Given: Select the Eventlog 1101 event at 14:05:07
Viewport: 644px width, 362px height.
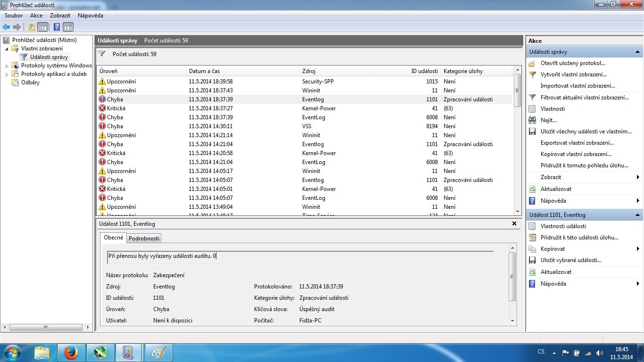Looking at the screenshot, I should pos(304,180).
